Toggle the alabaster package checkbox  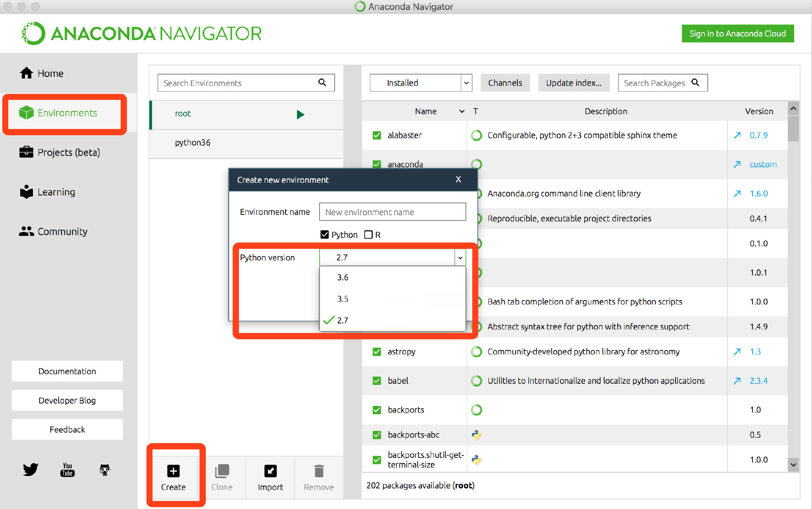[377, 136]
